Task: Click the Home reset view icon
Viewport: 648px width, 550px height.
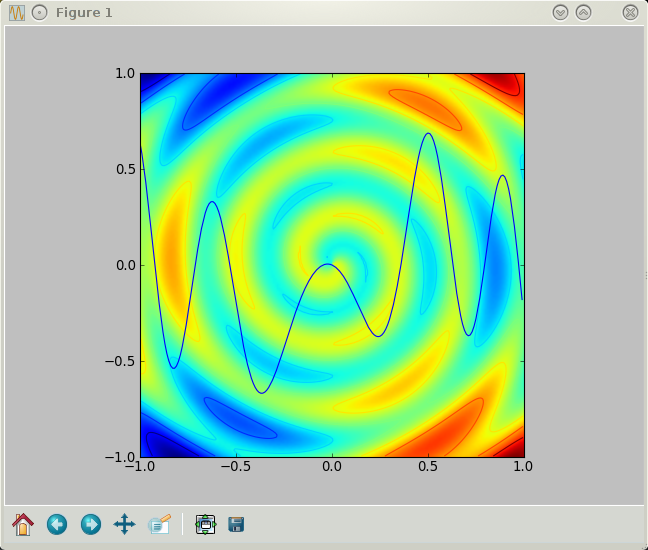Action: pos(23,524)
